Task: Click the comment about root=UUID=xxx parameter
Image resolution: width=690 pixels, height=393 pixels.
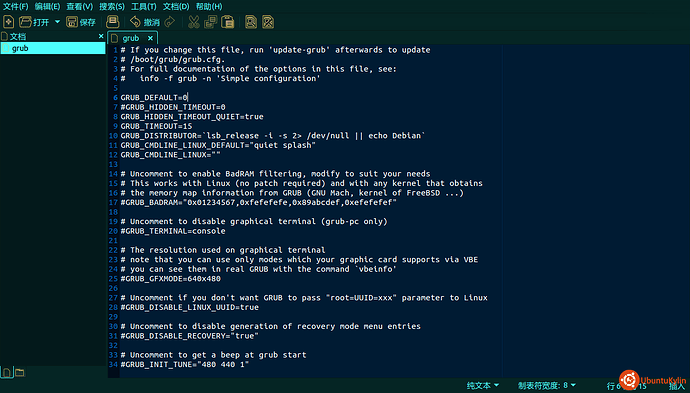Action: tap(304, 298)
